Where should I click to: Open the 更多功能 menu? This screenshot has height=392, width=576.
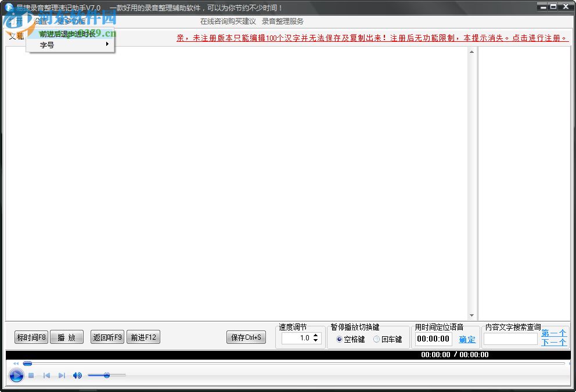[x=71, y=21]
